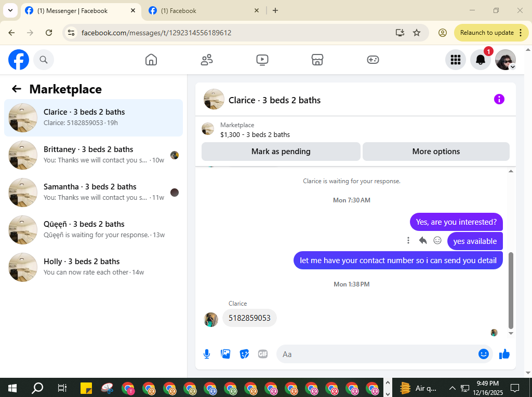Click the Facebook logo icon

[19, 60]
